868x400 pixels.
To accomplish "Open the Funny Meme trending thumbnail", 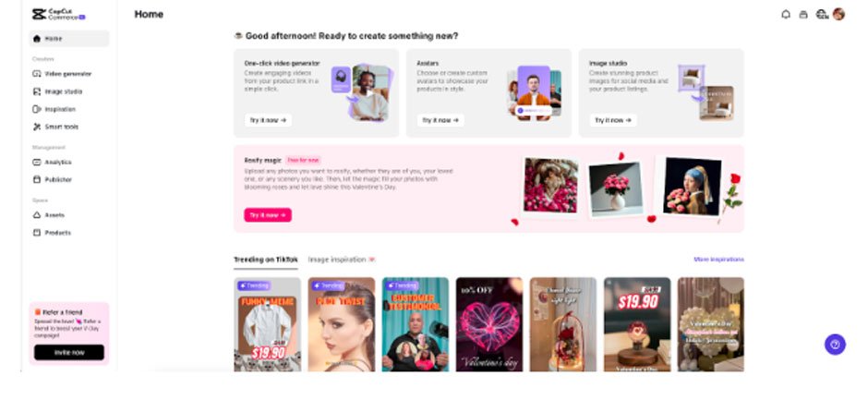I will click(268, 324).
